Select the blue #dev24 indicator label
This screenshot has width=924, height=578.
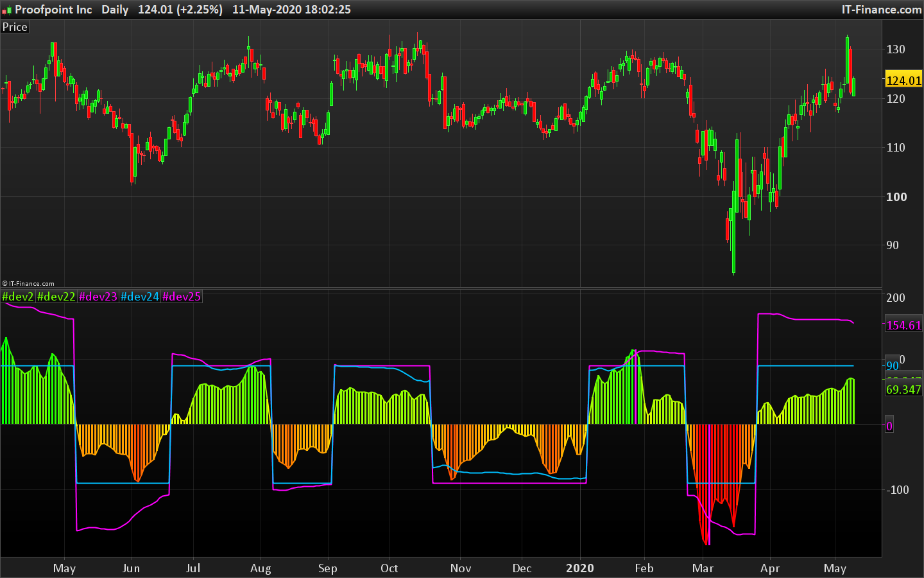140,297
